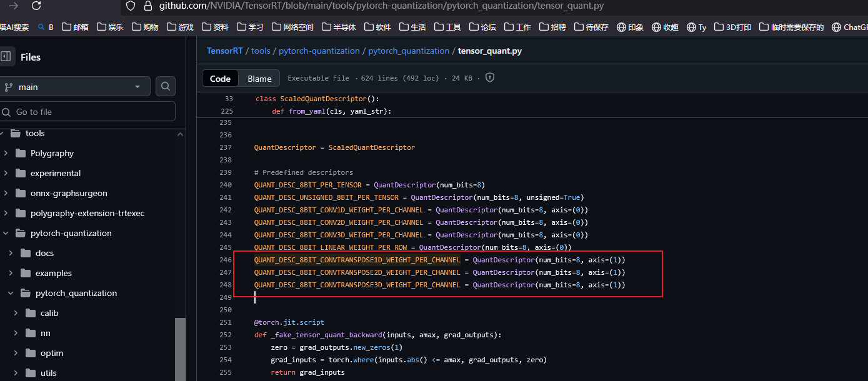Expand the Polygraphy folder
The width and height of the screenshot is (868, 381).
[6, 153]
